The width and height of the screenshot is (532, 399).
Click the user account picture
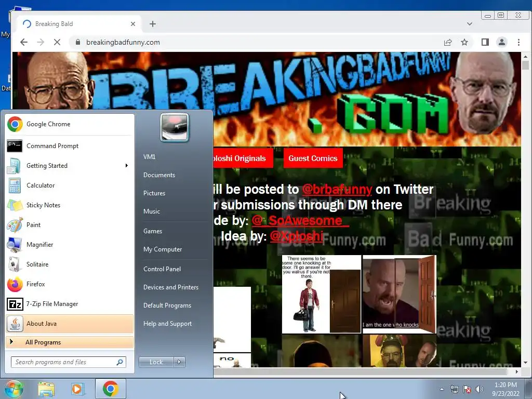click(x=175, y=127)
